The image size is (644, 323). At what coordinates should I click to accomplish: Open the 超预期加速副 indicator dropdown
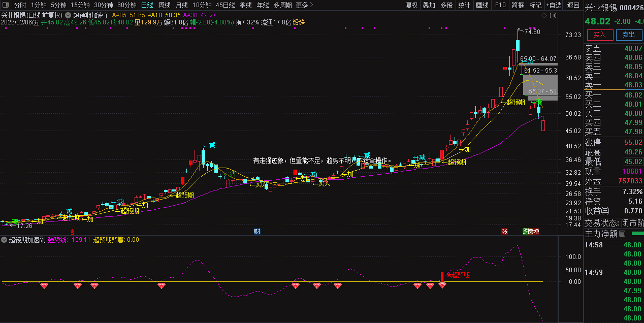pos(5,239)
